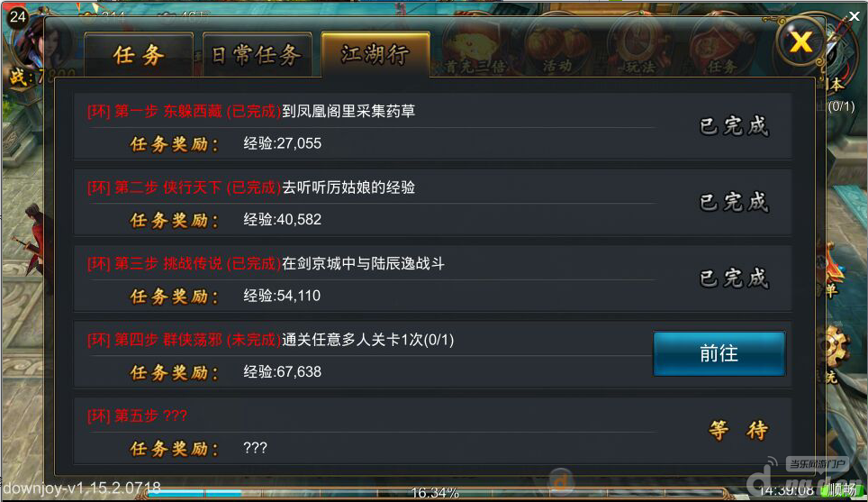The image size is (868, 502).
Task: Close the quest panel with gold X
Action: click(800, 41)
